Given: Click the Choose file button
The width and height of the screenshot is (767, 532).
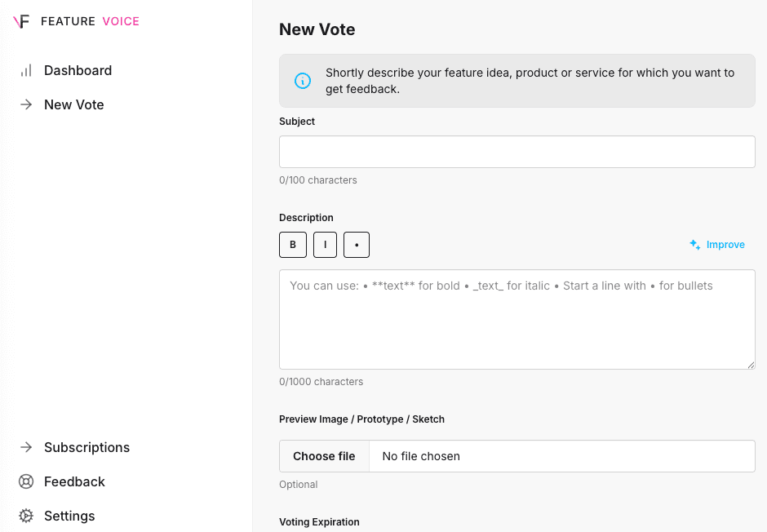Looking at the screenshot, I should pos(324,456).
